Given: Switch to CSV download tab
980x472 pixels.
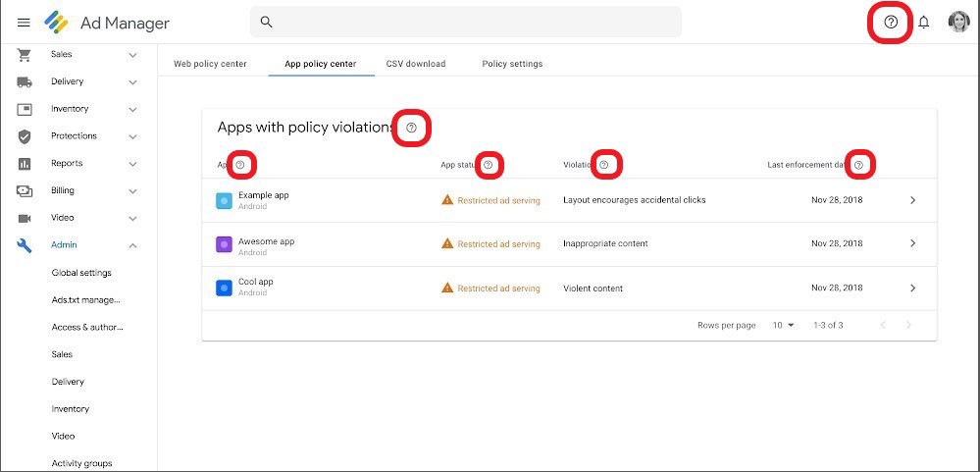Looking at the screenshot, I should point(416,64).
